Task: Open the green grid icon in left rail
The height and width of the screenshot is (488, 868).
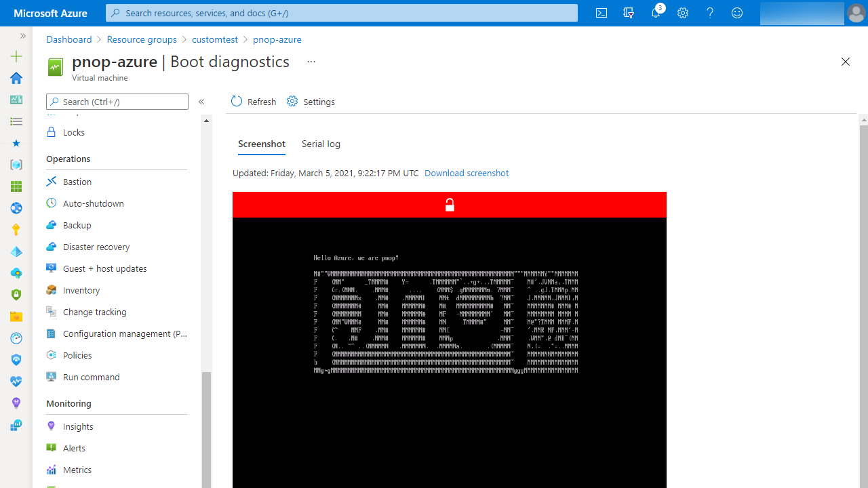Action: (16, 186)
